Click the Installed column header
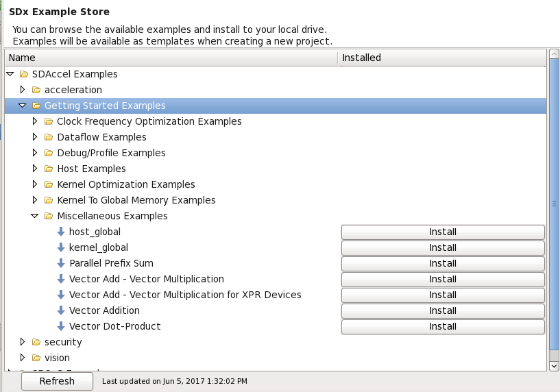The image size is (560, 392). (x=442, y=58)
